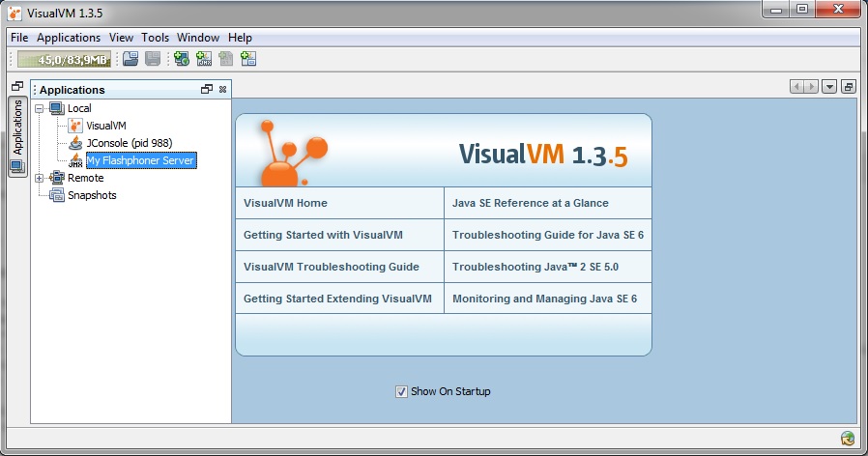Select JConsole (pid 988) in the tree

tap(129, 143)
